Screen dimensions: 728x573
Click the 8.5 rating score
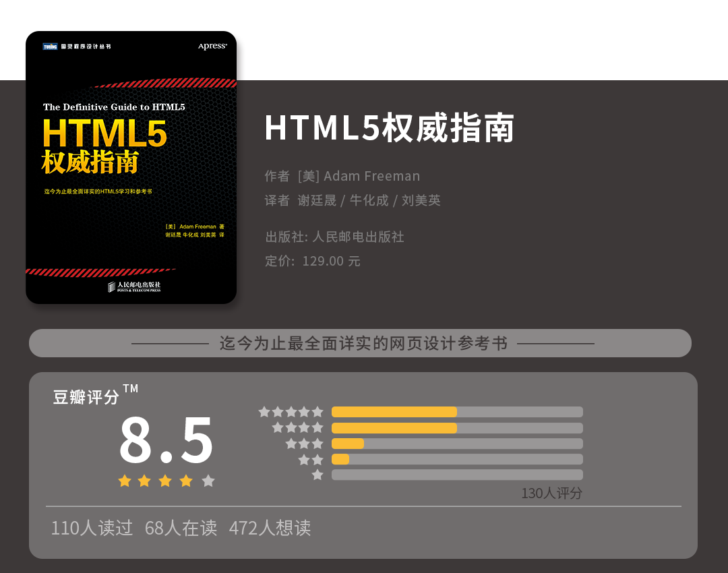(166, 440)
